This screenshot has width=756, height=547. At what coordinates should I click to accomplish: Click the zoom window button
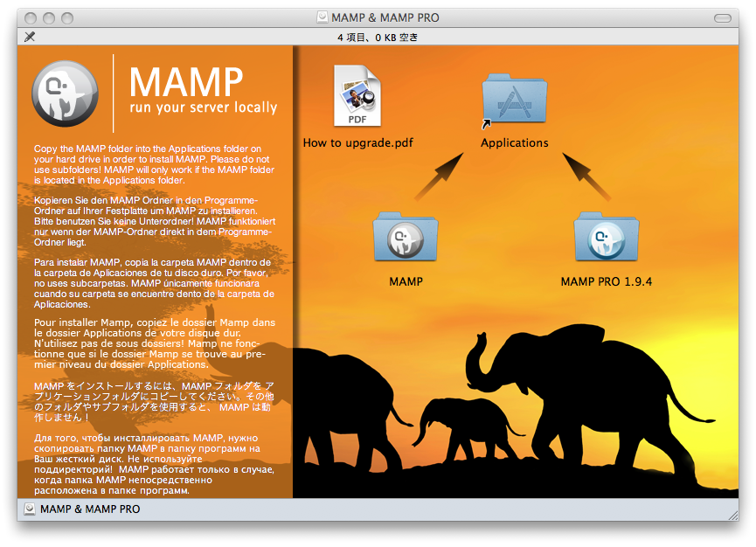click(x=67, y=18)
